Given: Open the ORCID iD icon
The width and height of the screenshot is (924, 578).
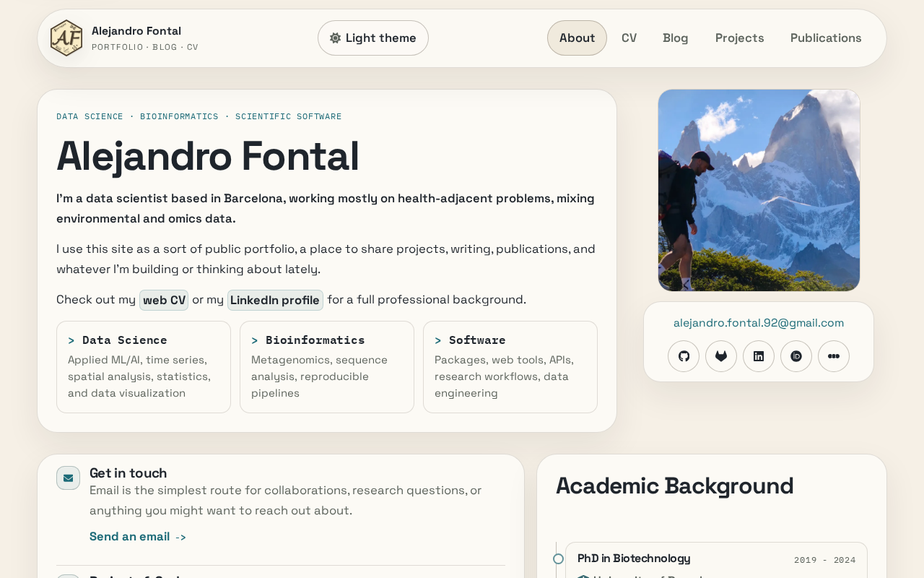Looking at the screenshot, I should [x=796, y=356].
